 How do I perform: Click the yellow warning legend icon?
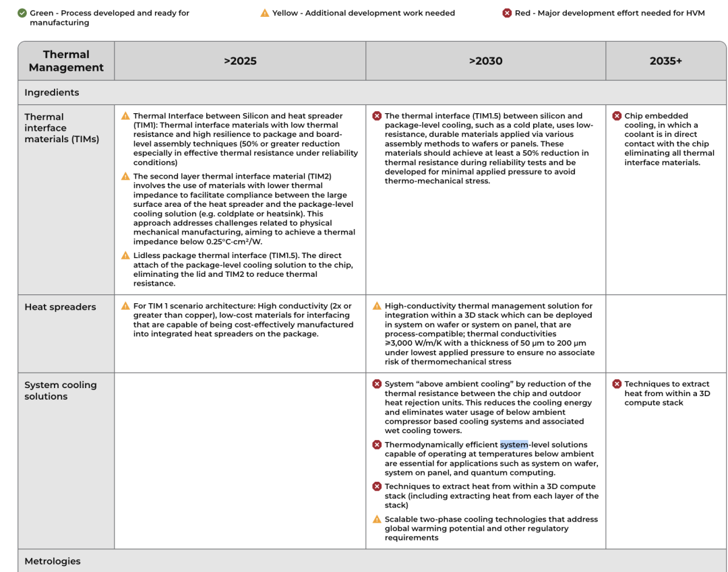coord(265,13)
